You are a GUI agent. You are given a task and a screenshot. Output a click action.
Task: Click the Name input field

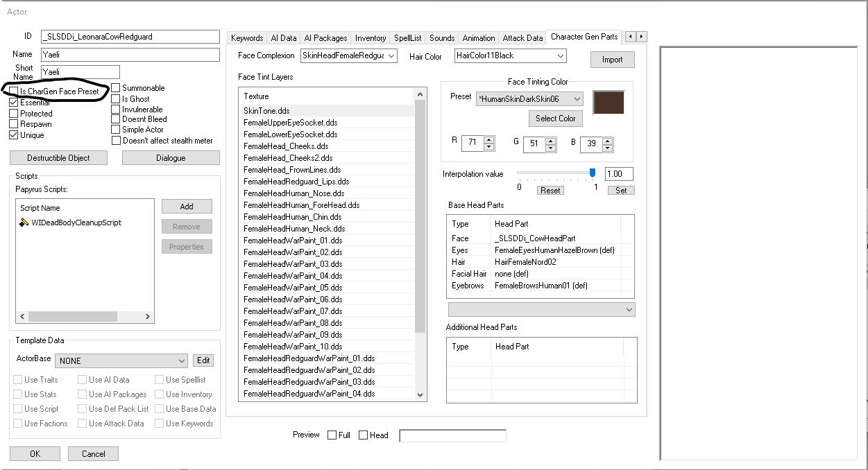[130, 55]
